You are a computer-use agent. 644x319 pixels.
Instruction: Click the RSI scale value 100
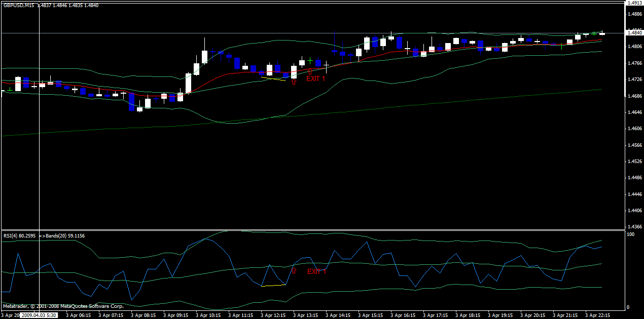(x=632, y=235)
